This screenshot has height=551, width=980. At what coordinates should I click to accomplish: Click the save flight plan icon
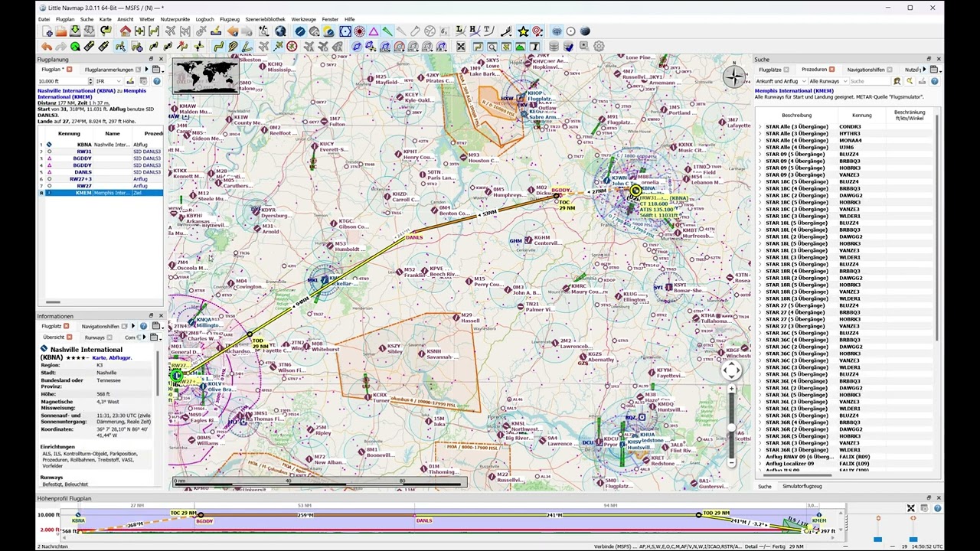(75, 31)
